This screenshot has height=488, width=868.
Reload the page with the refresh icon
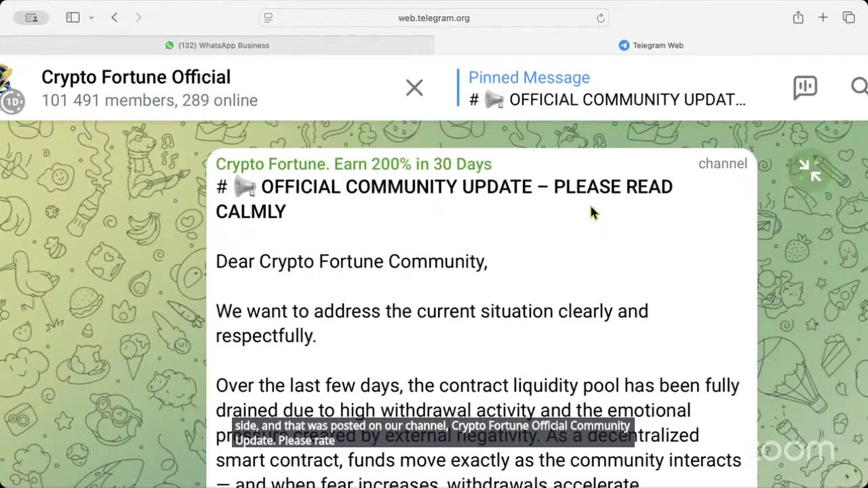click(x=600, y=18)
